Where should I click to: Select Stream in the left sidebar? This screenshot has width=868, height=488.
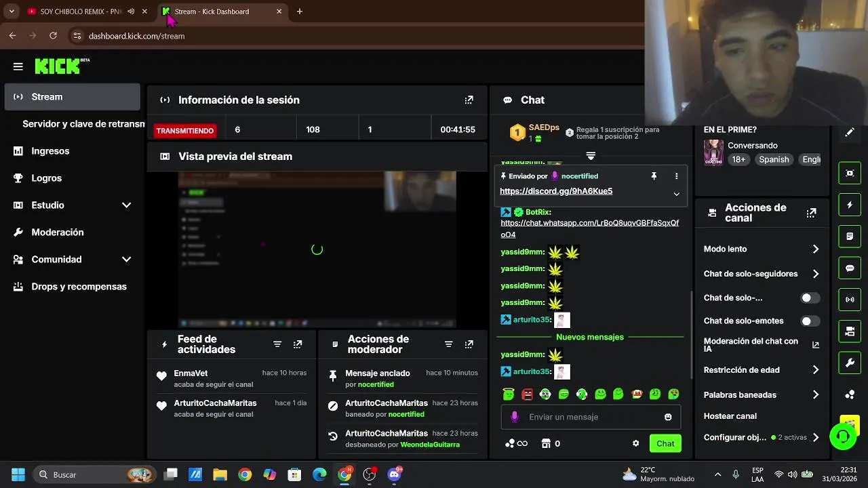tap(72, 97)
